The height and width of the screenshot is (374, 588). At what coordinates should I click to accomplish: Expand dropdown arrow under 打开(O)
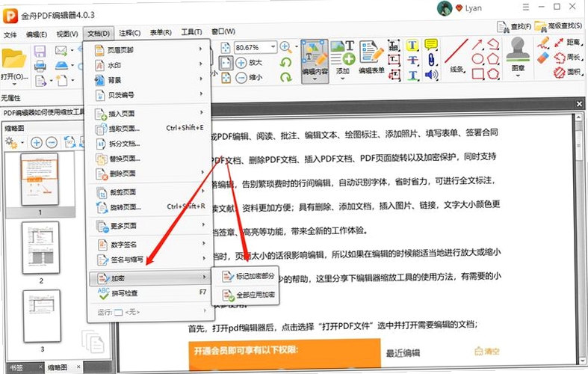tap(14, 83)
